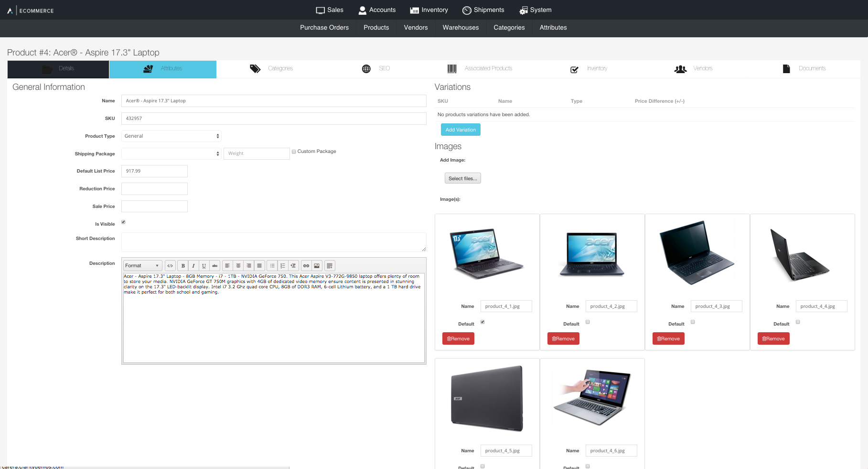
Task: Apply strikethrough formatting in description editor
Action: coord(214,266)
